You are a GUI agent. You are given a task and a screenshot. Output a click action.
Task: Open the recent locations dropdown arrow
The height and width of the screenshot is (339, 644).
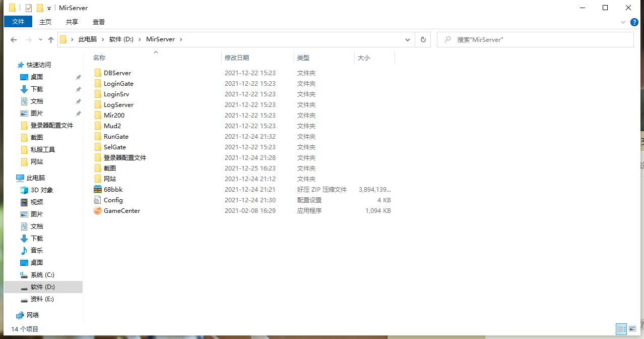pyautogui.click(x=40, y=39)
